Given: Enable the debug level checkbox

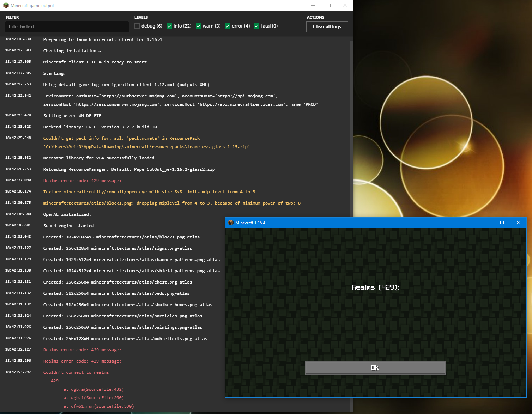Looking at the screenshot, I should point(137,26).
